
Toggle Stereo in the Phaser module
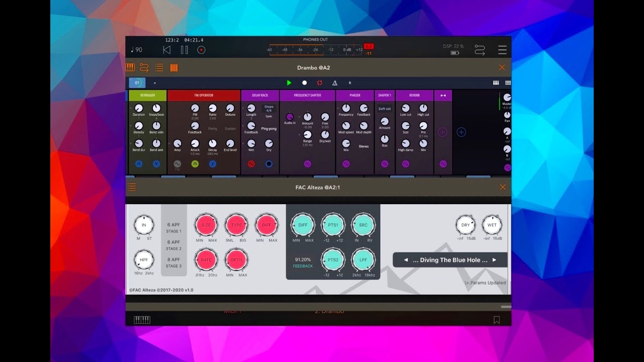pos(363,146)
